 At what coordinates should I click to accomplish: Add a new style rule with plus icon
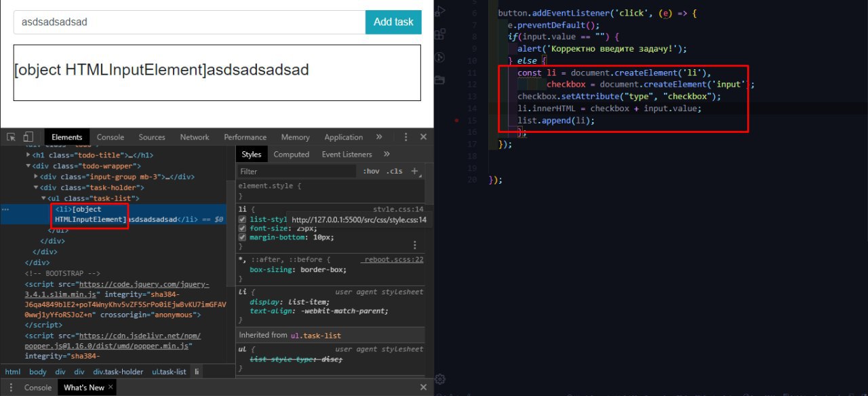(x=415, y=171)
